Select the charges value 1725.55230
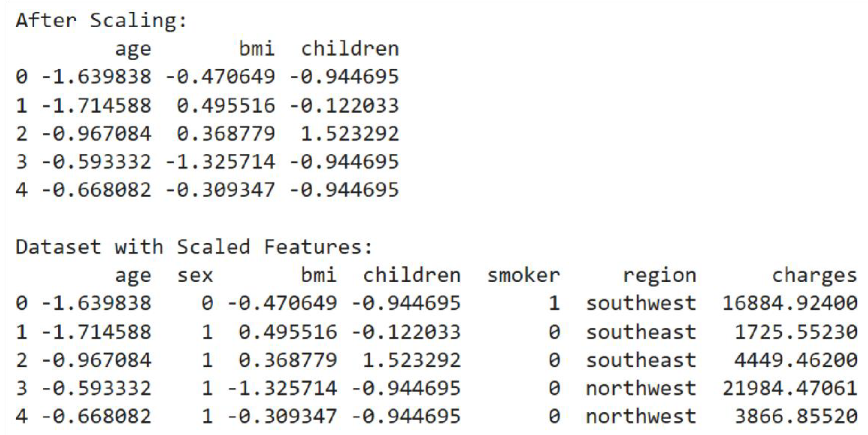This screenshot has width=868, height=435. click(x=796, y=332)
